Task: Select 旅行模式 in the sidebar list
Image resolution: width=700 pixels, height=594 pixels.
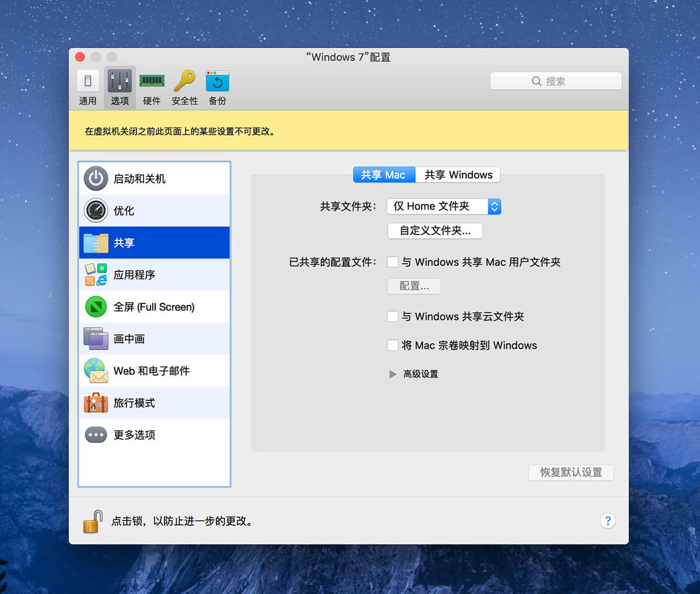Action: pos(155,403)
